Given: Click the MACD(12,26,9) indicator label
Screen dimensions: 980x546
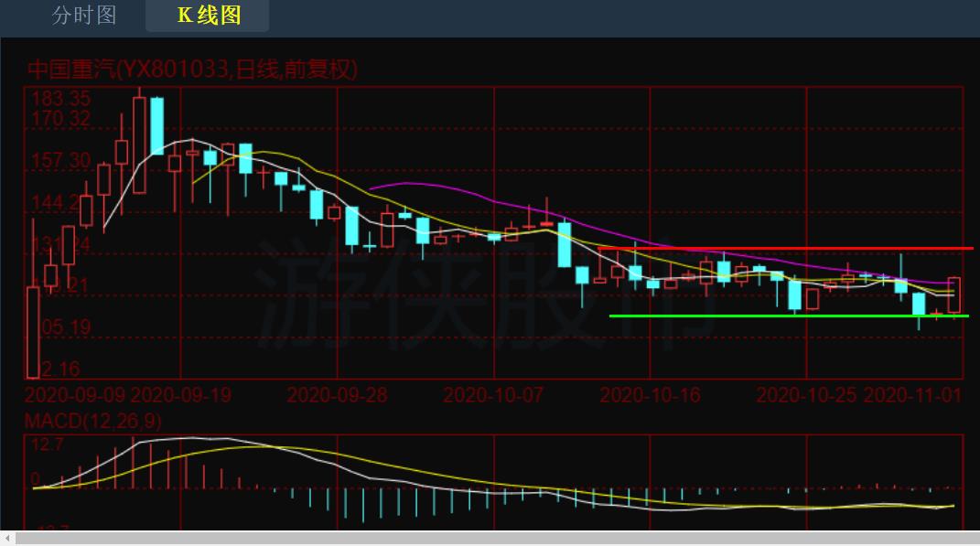Looking at the screenshot, I should click(92, 421).
